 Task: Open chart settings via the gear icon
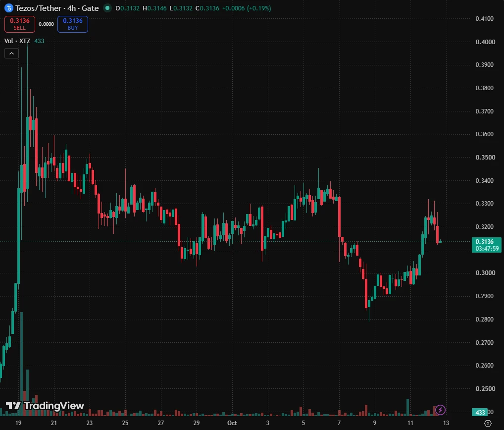(488, 423)
